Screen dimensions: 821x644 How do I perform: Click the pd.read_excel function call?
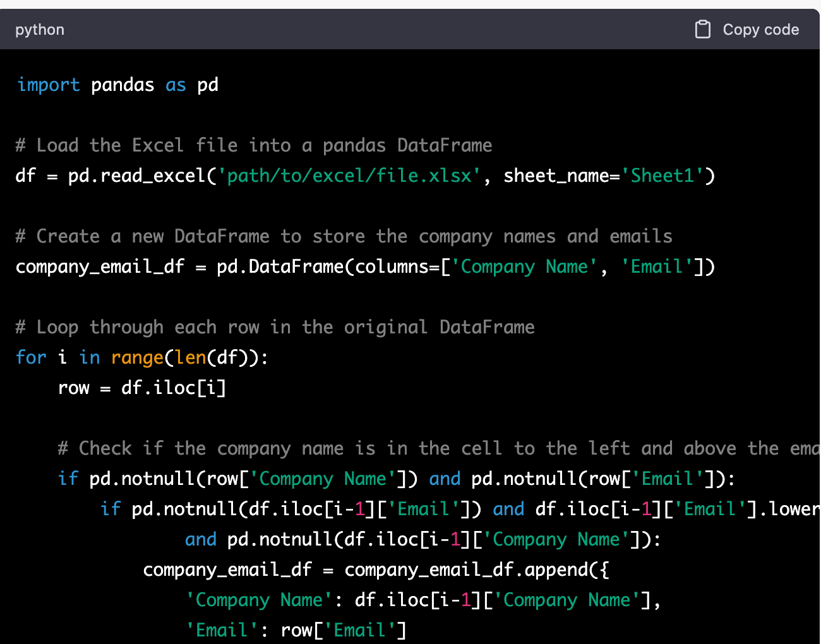coord(140,176)
